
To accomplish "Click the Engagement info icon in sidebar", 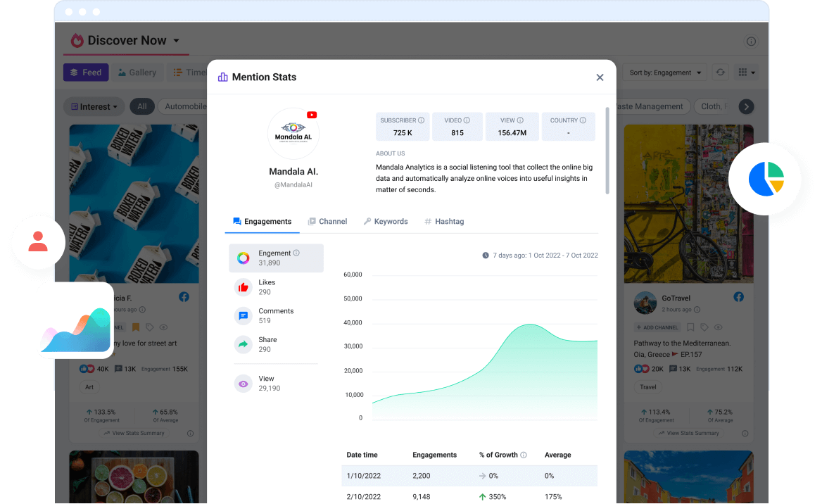I will point(296,253).
